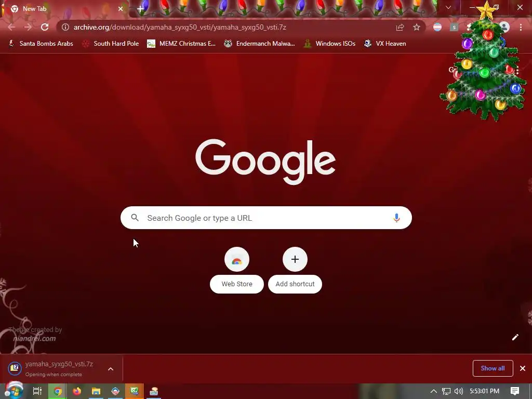Click the Google logo doodle
Image resolution: width=532 pixels, height=399 pixels.
(265, 162)
